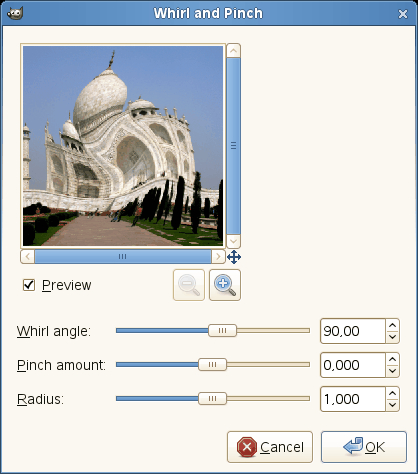Zoom in the preview with plus magnifier
Screen dimensions: 418x474
225,285
